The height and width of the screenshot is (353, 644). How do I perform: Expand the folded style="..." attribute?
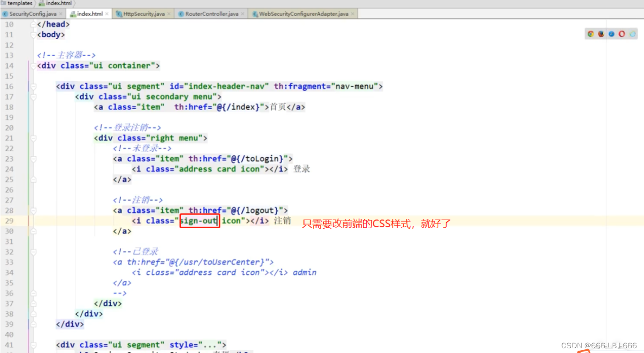click(196, 345)
